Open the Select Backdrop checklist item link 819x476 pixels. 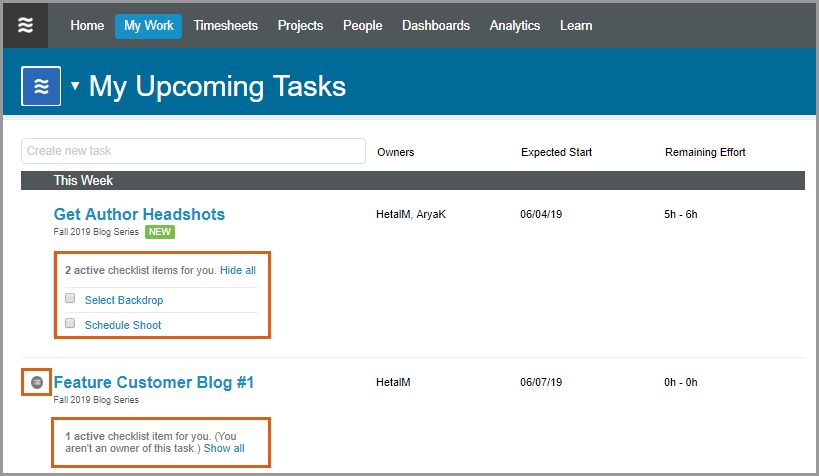(x=123, y=300)
